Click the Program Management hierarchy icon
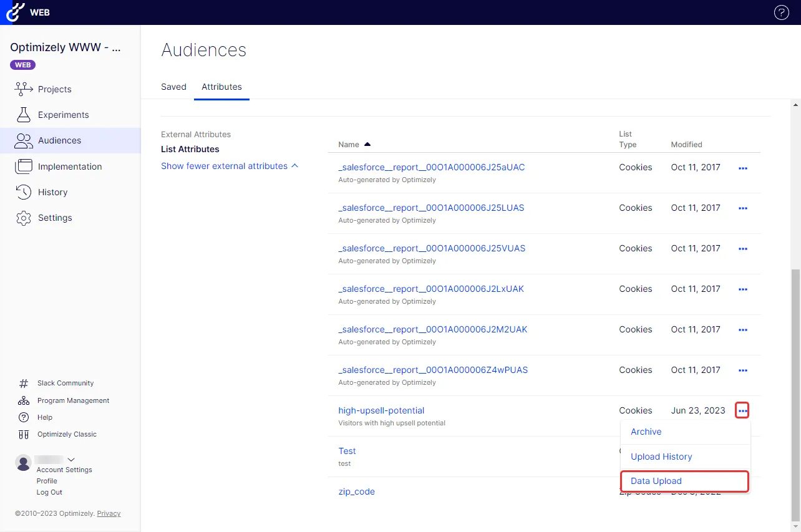 coord(24,400)
